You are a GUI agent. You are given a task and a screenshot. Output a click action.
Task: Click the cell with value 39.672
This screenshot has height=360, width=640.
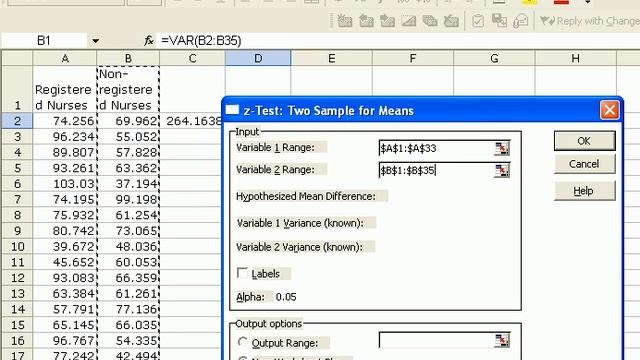point(65,247)
